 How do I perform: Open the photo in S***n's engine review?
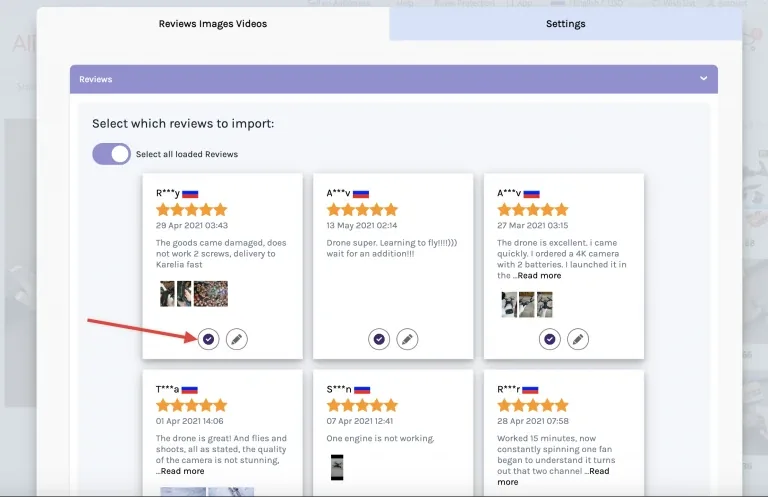click(x=337, y=467)
